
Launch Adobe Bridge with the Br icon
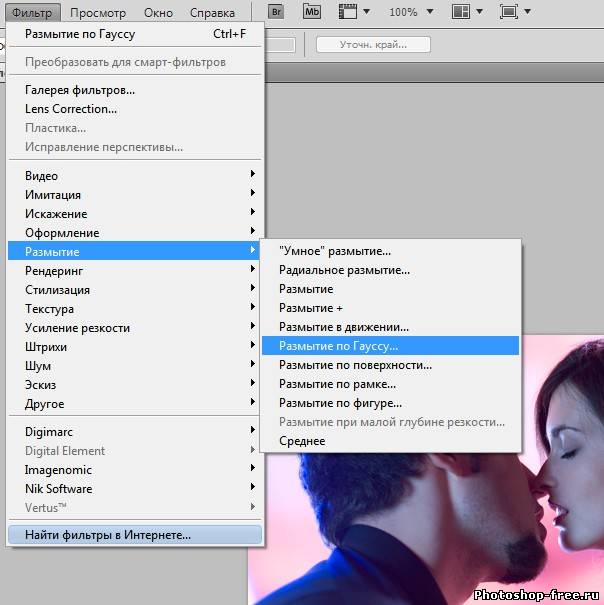[x=276, y=13]
